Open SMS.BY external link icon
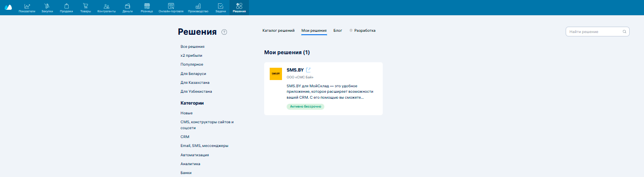The height and width of the screenshot is (177, 644). click(309, 70)
